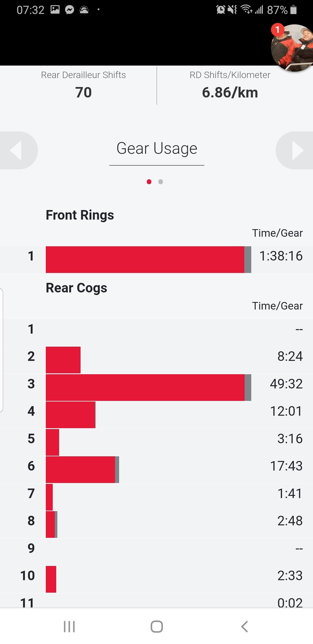Image resolution: width=313 pixels, height=644 pixels.
Task: Tap the Messenger notification icon in status bar
Action: point(70,10)
